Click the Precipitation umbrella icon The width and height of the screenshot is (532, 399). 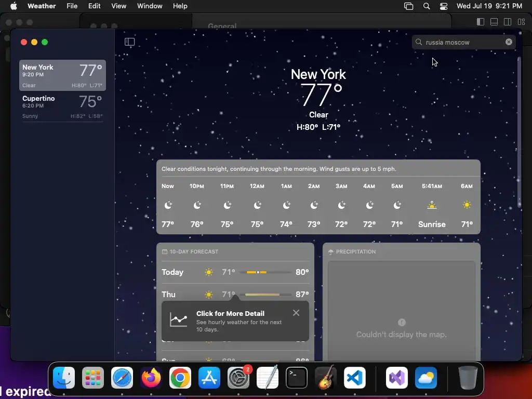331,252
